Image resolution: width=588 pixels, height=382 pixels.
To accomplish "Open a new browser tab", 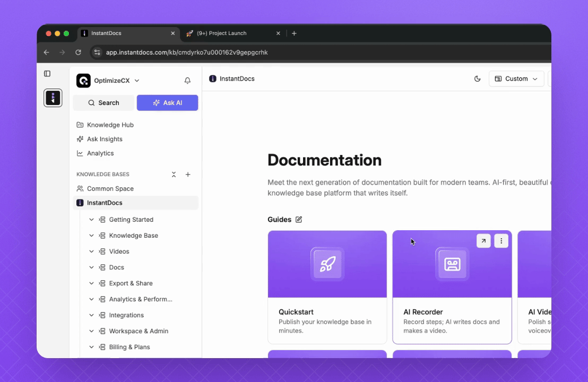I will click(295, 33).
